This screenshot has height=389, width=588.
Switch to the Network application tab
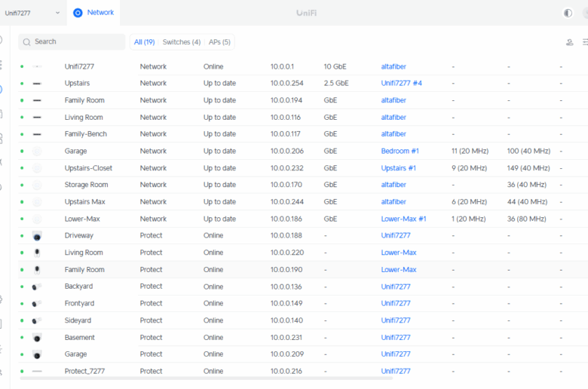pyautogui.click(x=94, y=13)
